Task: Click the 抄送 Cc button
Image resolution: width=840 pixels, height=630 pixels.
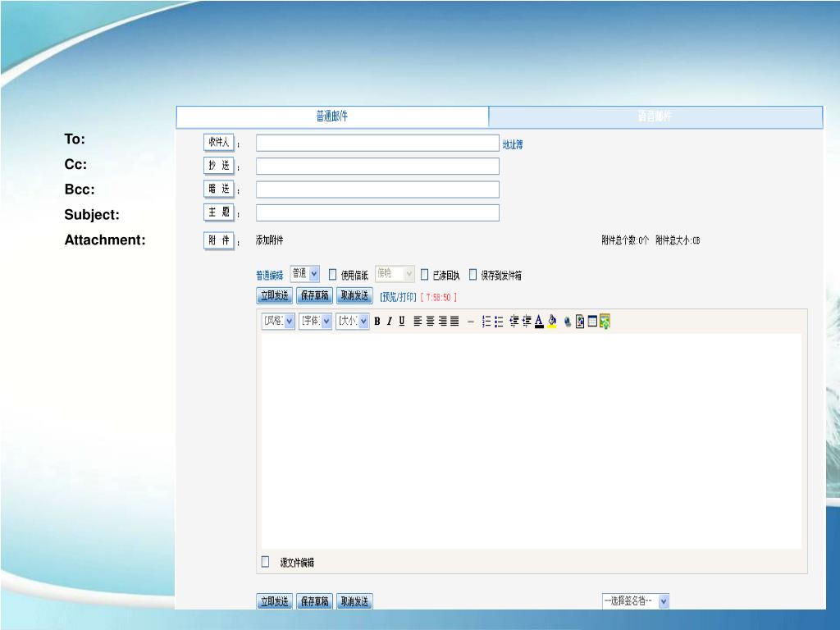Action: (219, 166)
